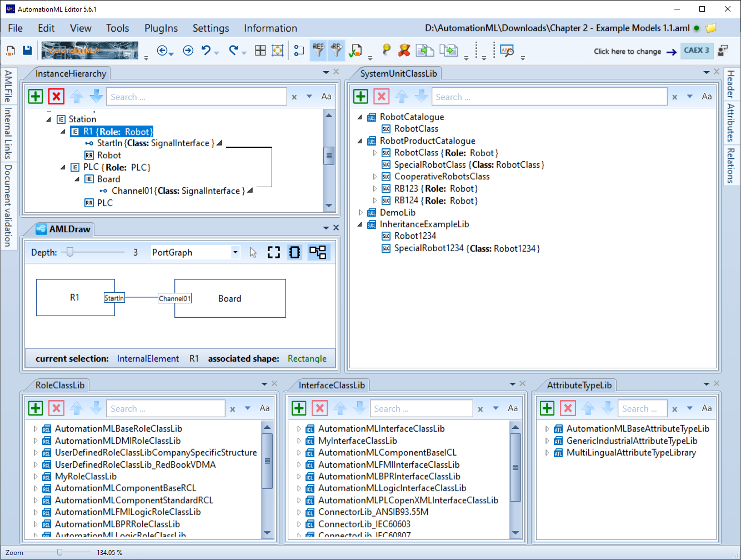Screen dimensions: 741x560
Task: Undo the last action
Action: click(x=206, y=51)
